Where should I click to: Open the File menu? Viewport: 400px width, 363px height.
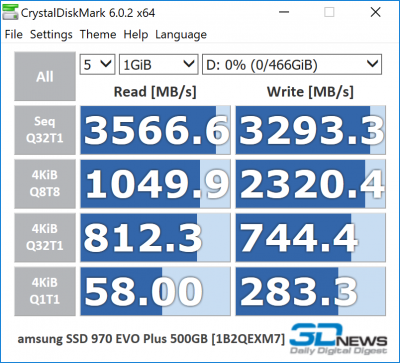(14, 34)
